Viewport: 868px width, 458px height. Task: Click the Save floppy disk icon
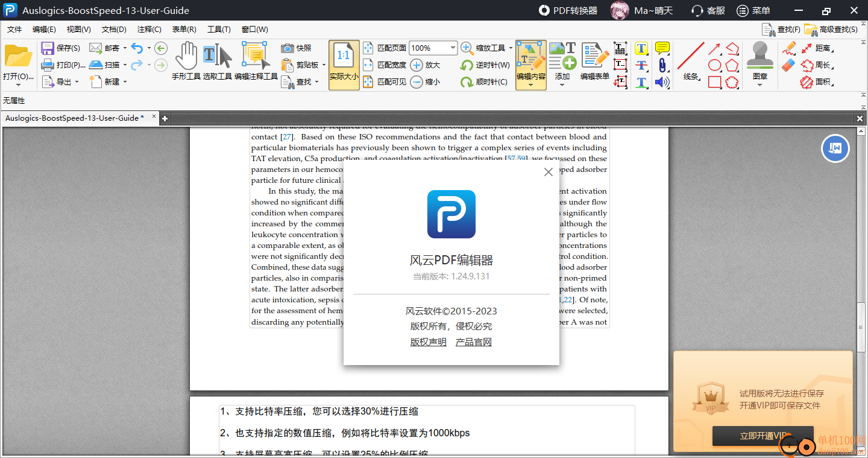point(48,48)
